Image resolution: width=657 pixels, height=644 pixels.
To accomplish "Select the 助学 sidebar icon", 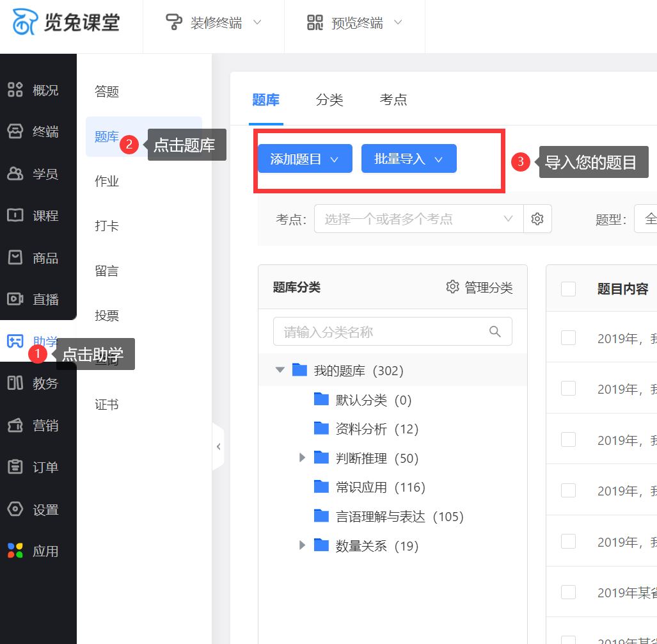I will (15, 341).
